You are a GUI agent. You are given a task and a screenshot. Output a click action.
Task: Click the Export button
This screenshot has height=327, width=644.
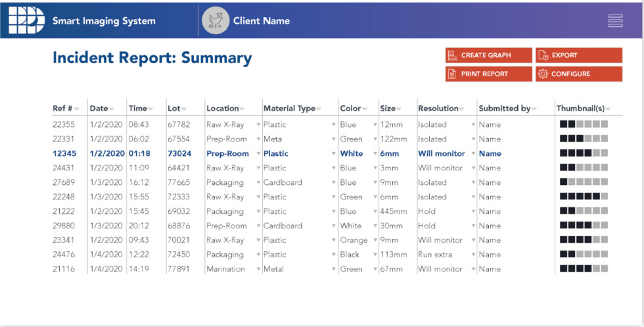click(579, 55)
